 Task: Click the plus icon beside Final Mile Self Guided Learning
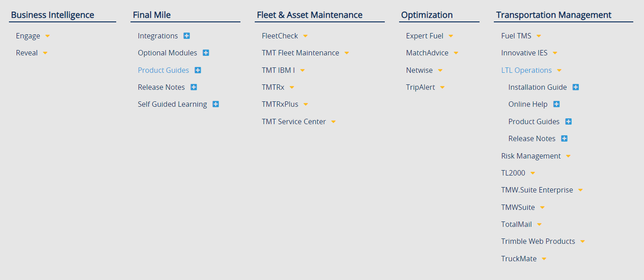click(216, 104)
